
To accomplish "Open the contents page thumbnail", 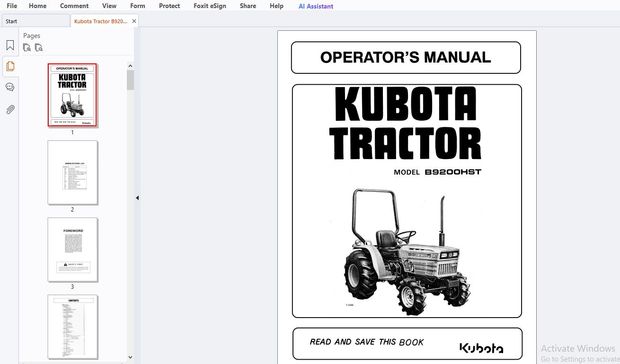I will point(72,326).
